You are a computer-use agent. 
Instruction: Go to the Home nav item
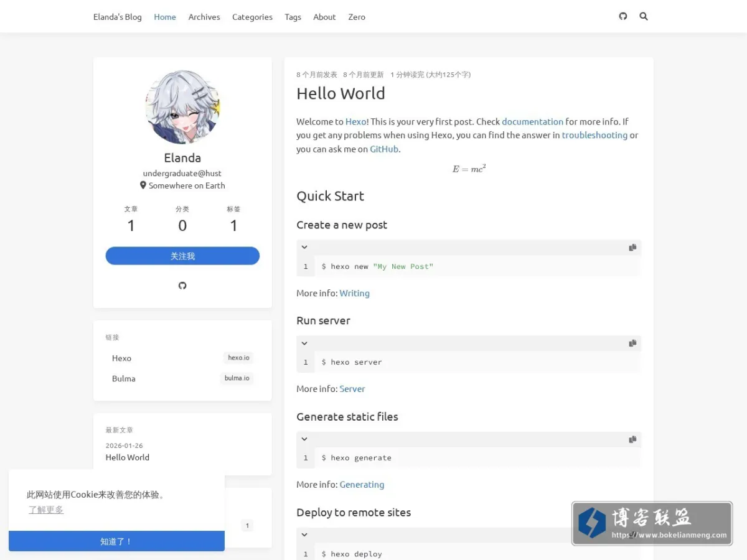[x=165, y=17]
